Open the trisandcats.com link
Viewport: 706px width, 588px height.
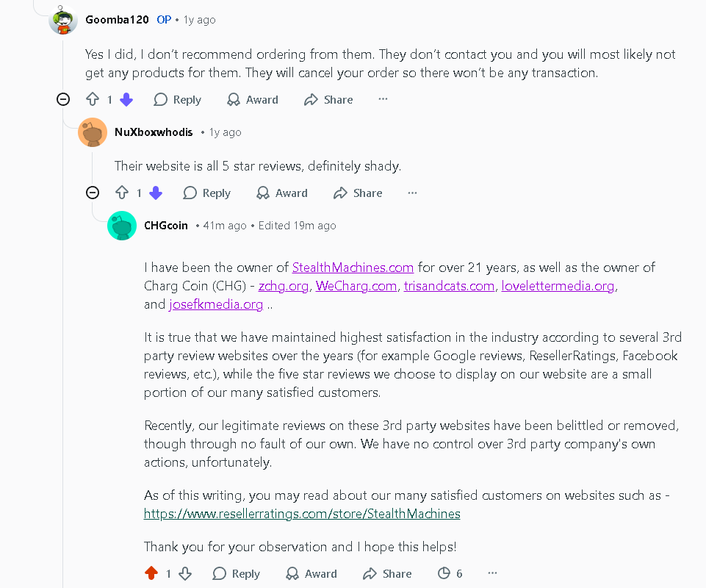click(x=449, y=286)
